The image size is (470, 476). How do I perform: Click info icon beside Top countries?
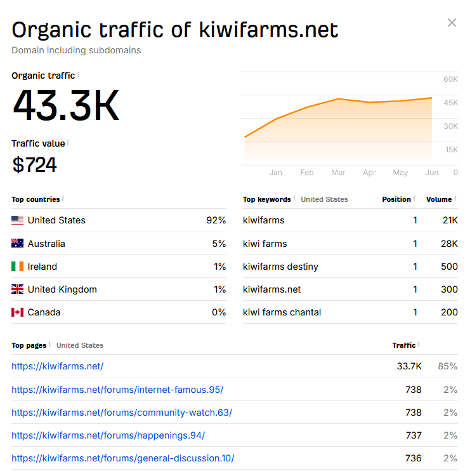pyautogui.click(x=63, y=199)
